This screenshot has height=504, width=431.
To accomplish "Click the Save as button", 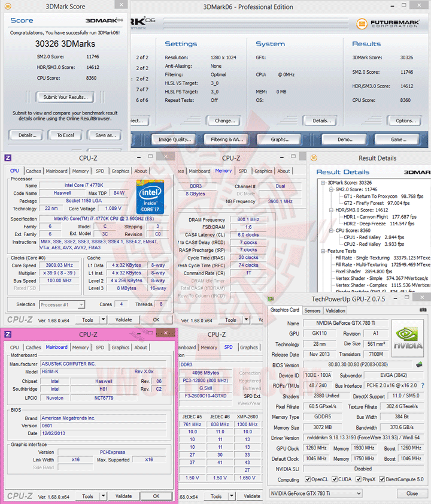I will (105, 135).
